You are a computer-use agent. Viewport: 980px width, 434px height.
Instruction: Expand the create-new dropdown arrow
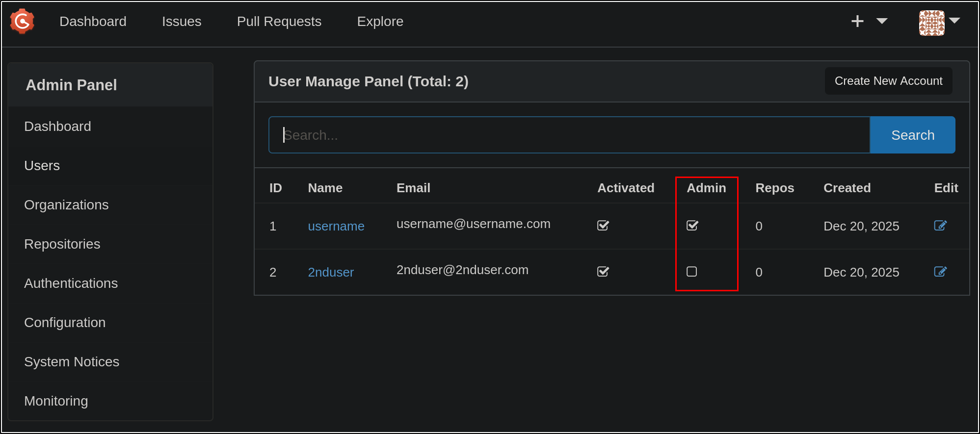(x=881, y=21)
